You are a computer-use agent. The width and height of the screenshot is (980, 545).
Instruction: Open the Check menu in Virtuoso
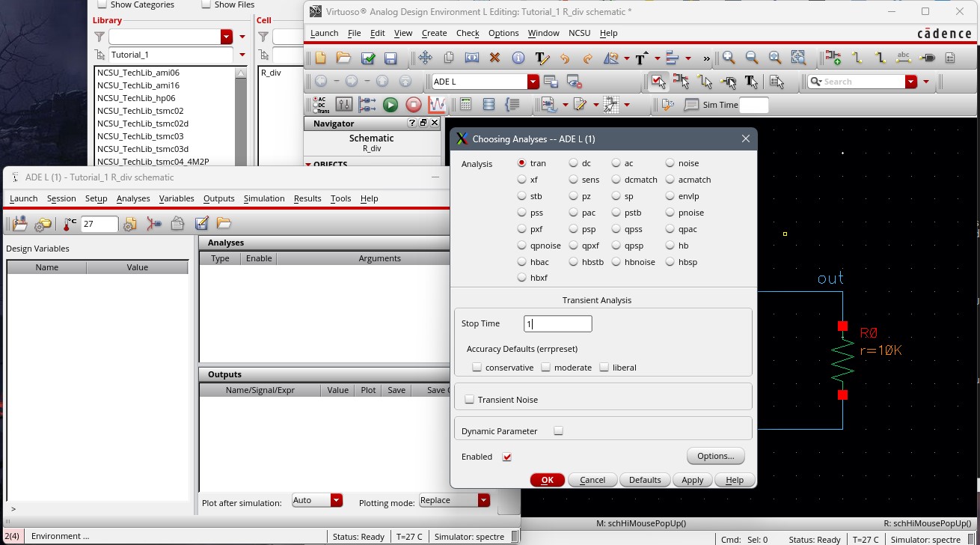pyautogui.click(x=468, y=33)
